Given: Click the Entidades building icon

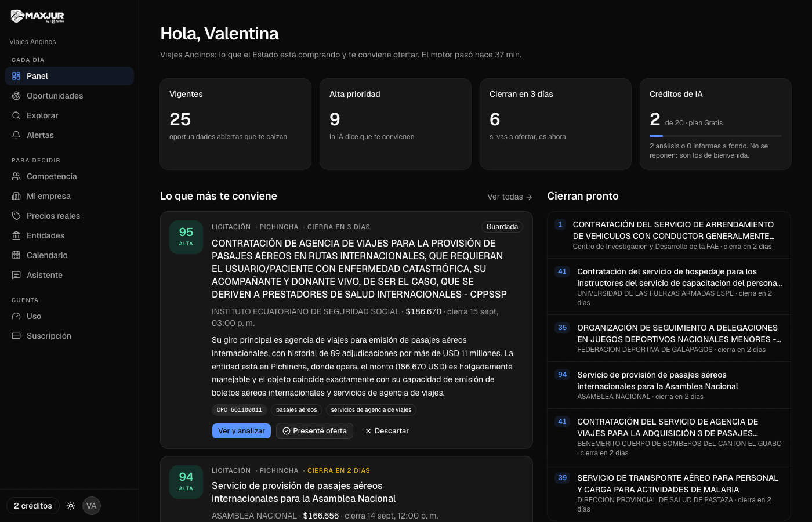Looking at the screenshot, I should [16, 235].
